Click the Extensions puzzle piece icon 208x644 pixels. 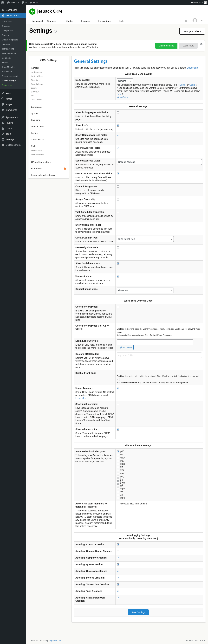(65, 168)
